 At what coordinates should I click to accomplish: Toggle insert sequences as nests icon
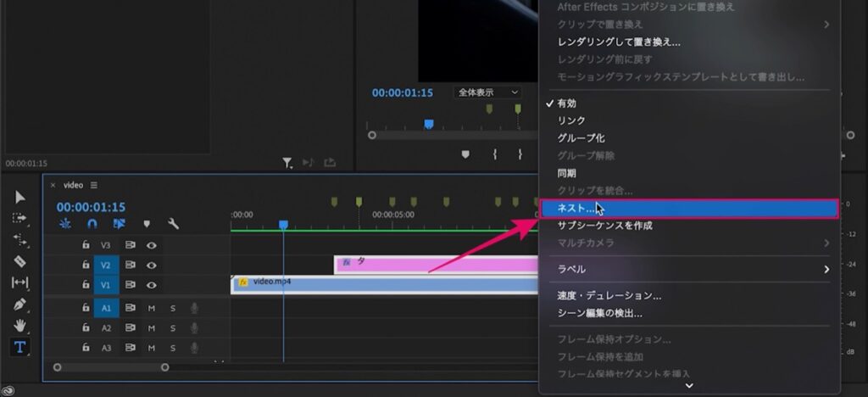point(65,224)
